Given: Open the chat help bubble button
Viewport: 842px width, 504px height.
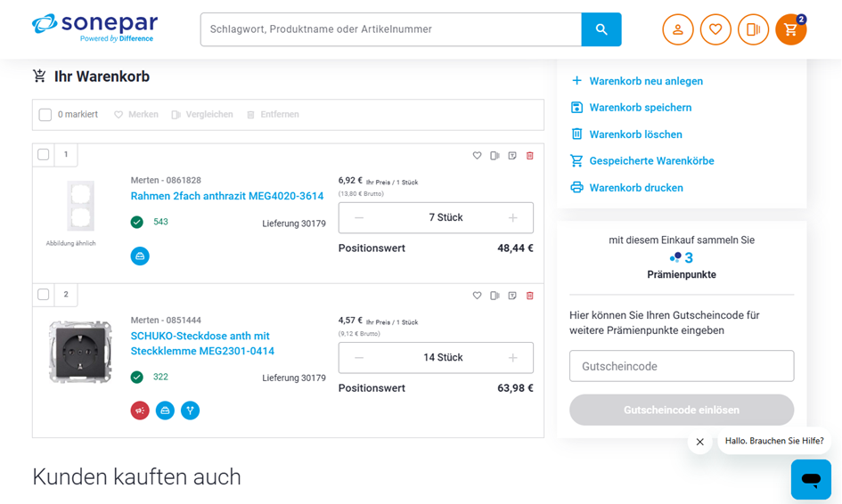Looking at the screenshot, I should tap(811, 479).
